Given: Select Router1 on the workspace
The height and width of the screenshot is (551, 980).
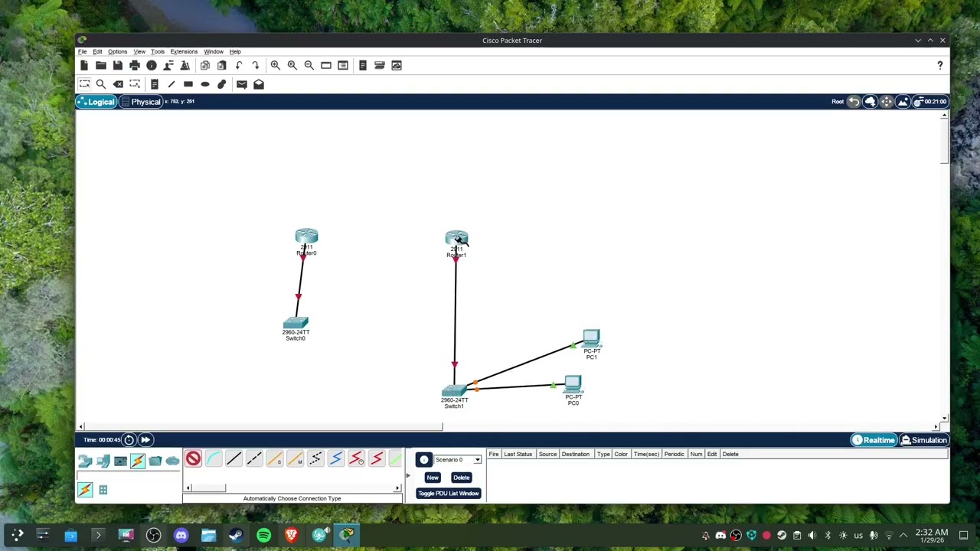Looking at the screenshot, I should (x=456, y=240).
